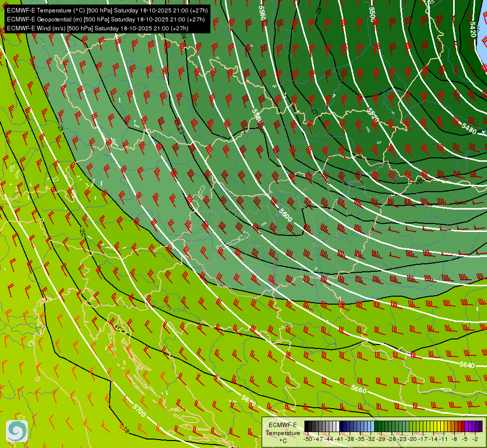This screenshot has width=487, height=448.
Task: Click the 5560 geopotential contour label
Action: click(262, 13)
